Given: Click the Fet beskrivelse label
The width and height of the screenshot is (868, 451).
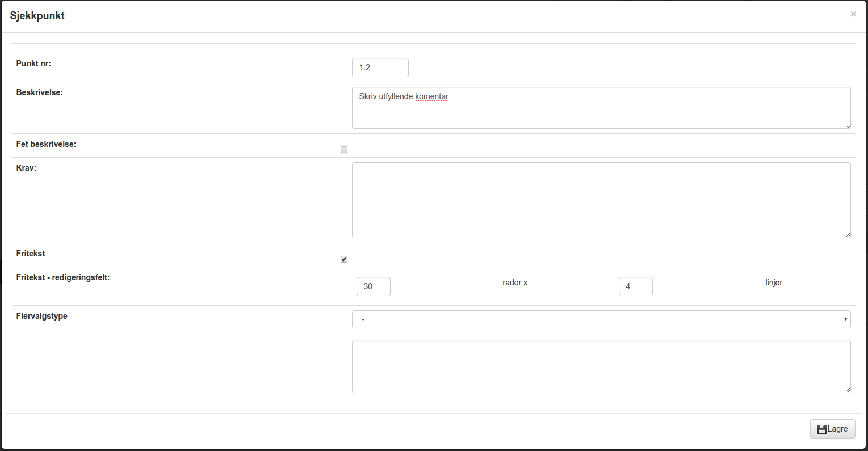Looking at the screenshot, I should pyautogui.click(x=46, y=144).
